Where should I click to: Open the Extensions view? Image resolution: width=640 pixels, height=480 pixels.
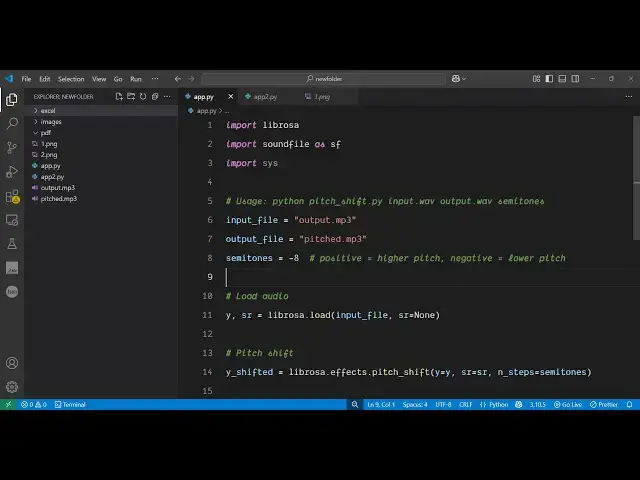12,196
